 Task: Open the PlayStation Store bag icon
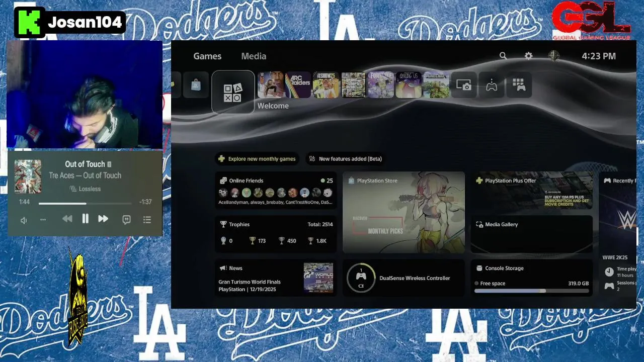point(196,85)
